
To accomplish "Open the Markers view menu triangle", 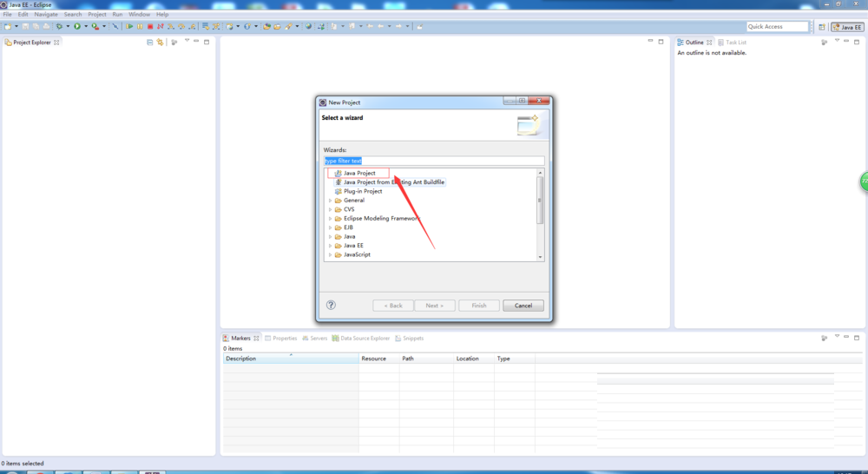I will (x=837, y=337).
